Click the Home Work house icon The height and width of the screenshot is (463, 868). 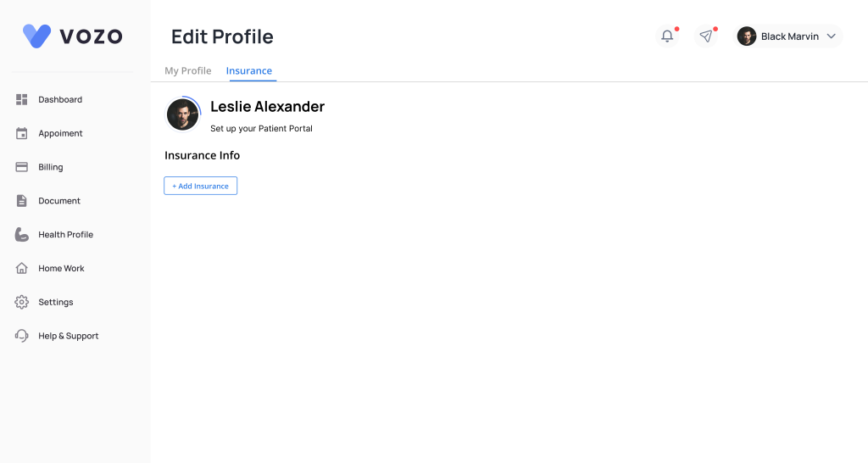[22, 268]
